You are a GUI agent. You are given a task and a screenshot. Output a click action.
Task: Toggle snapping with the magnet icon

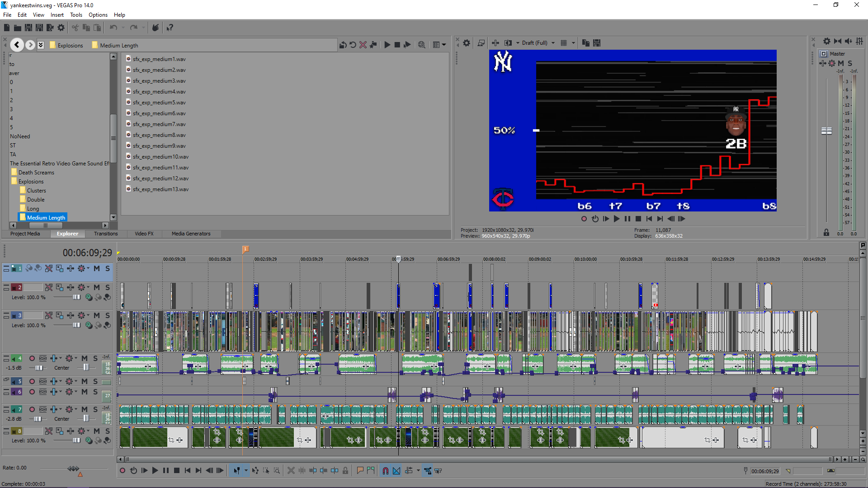(x=386, y=471)
